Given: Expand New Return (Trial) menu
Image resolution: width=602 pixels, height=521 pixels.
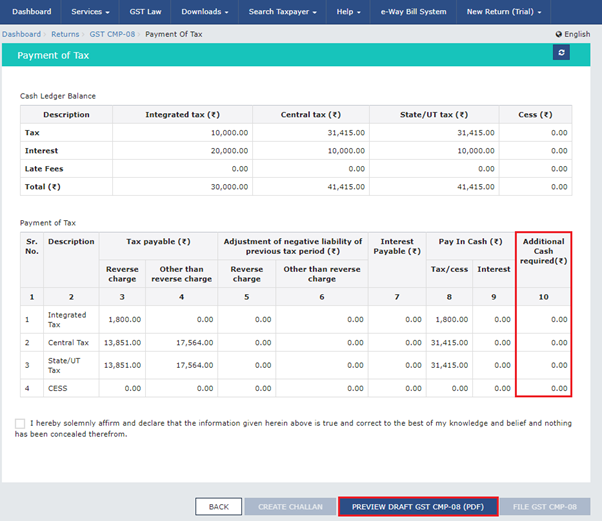Looking at the screenshot, I should (x=504, y=12).
